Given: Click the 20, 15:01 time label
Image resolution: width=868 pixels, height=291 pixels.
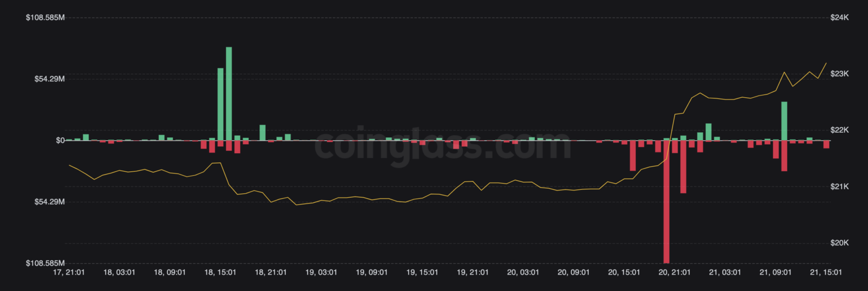Looking at the screenshot, I should 624,272.
